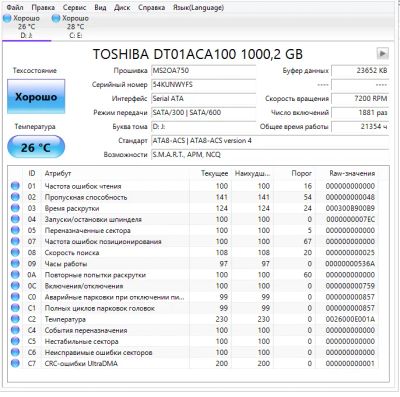Open the Вид menu
Screen dimensions: 400x397
[x=100, y=7]
